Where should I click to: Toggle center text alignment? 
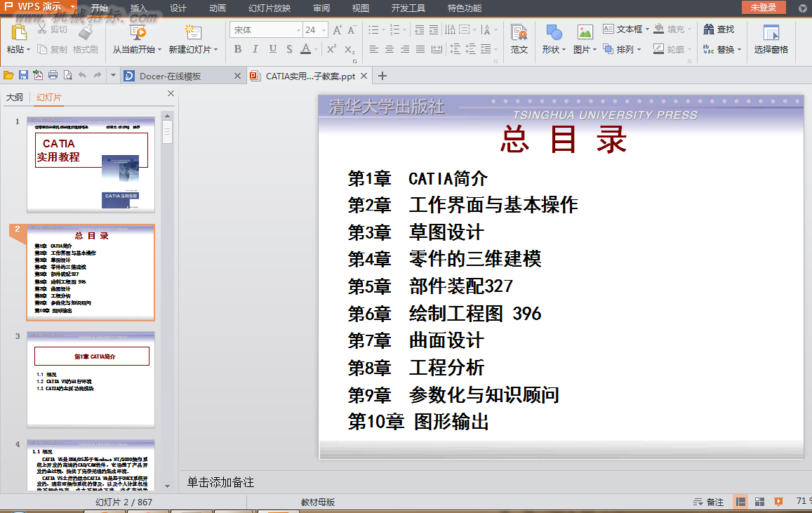click(x=390, y=49)
